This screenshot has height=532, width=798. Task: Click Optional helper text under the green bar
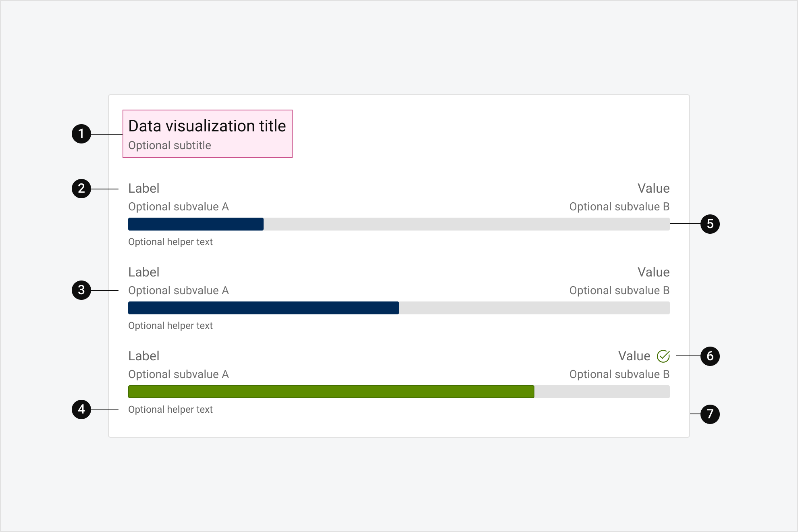coord(170,409)
